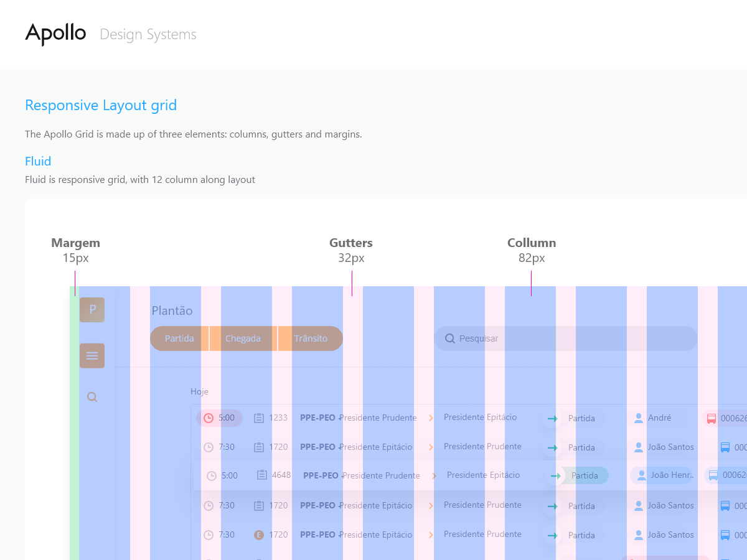Expand the chevron on the 1233 Presidente Prudente row
This screenshot has height=560, width=747.
(x=431, y=418)
